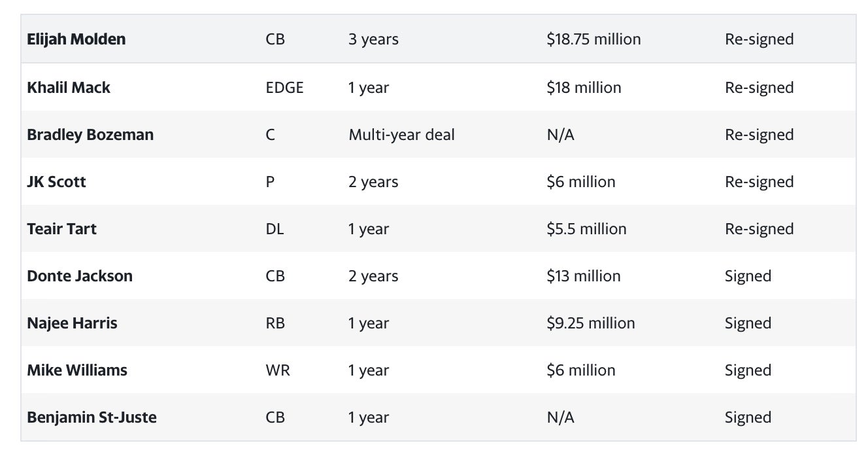
Task: Click the Benjamin St-Juste name
Action: [x=92, y=417]
